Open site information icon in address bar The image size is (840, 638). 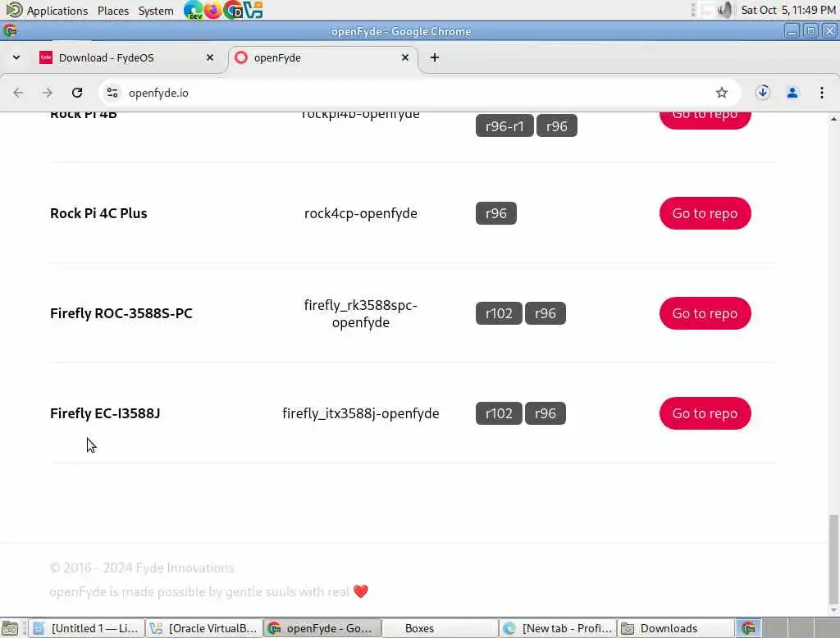coord(112,93)
